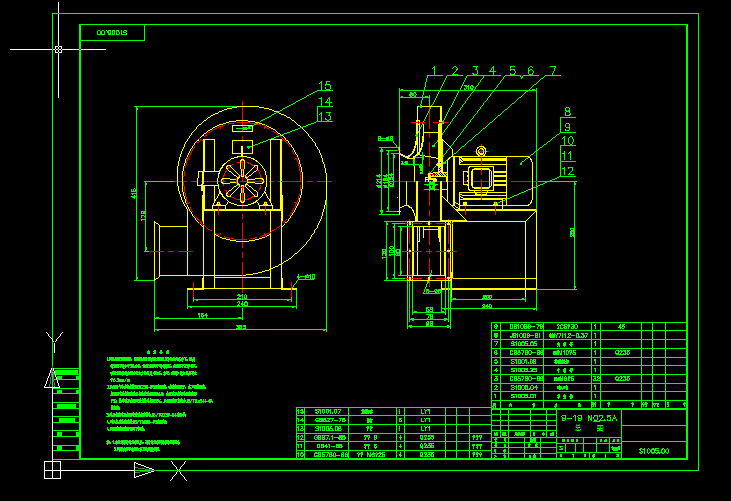This screenshot has height=501, width=731.
Task: Select the GB41-86 cell in parts list row 11
Action: click(328, 446)
